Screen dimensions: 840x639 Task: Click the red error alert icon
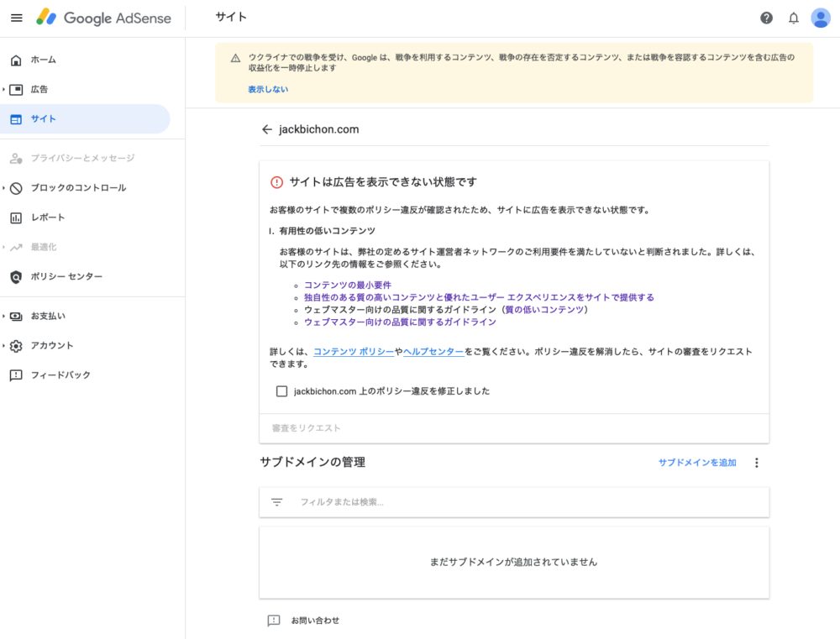coord(276,183)
